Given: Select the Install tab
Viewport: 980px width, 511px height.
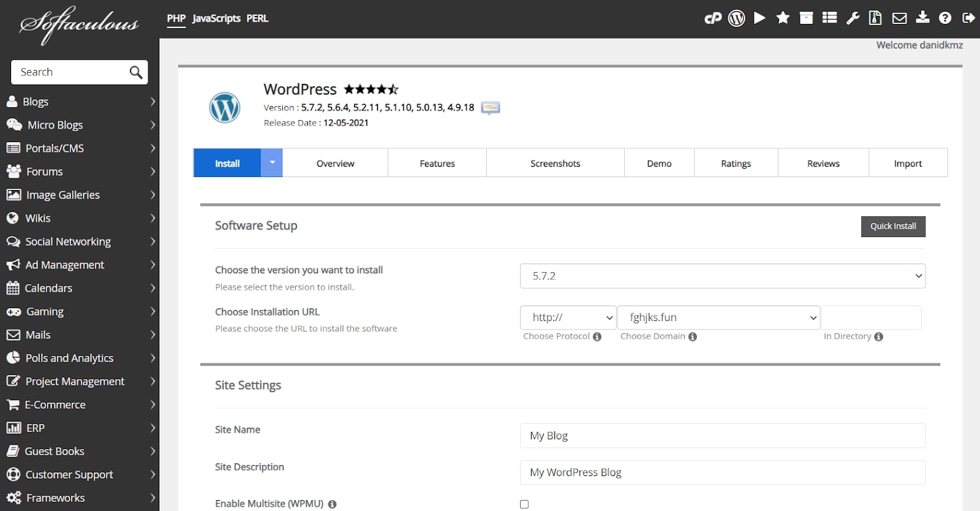Looking at the screenshot, I should (227, 163).
